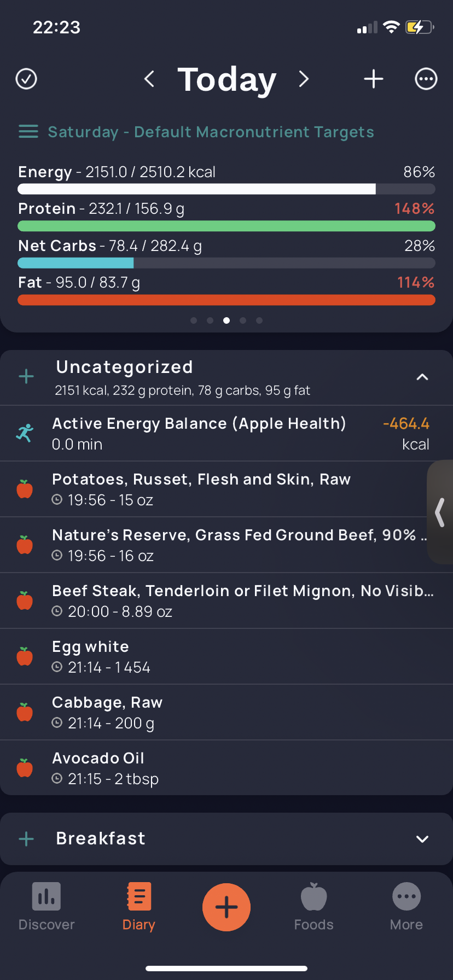Select the first page indicator dot
Screen dimensions: 453x980
tap(194, 320)
